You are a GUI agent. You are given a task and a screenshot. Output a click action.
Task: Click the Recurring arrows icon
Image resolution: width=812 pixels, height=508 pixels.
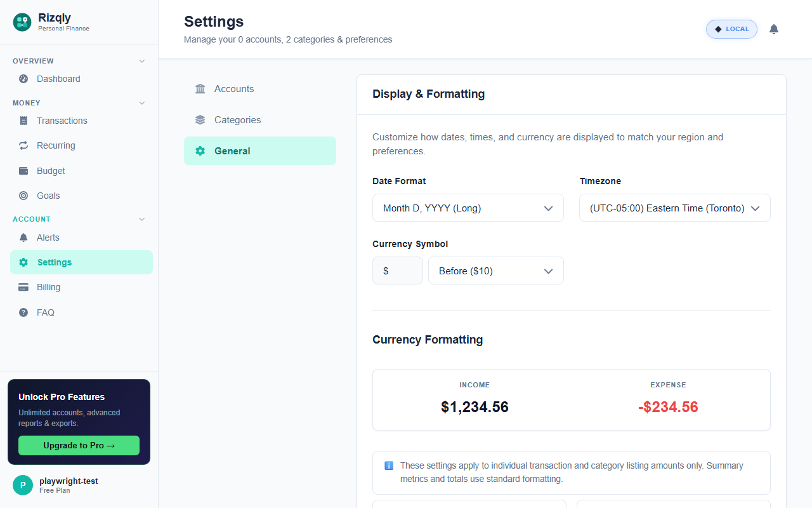click(23, 145)
